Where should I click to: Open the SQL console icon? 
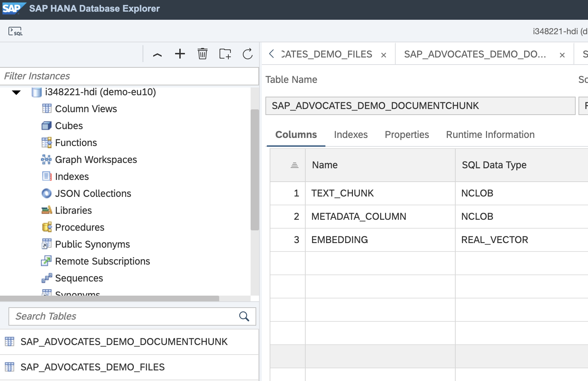click(x=15, y=31)
